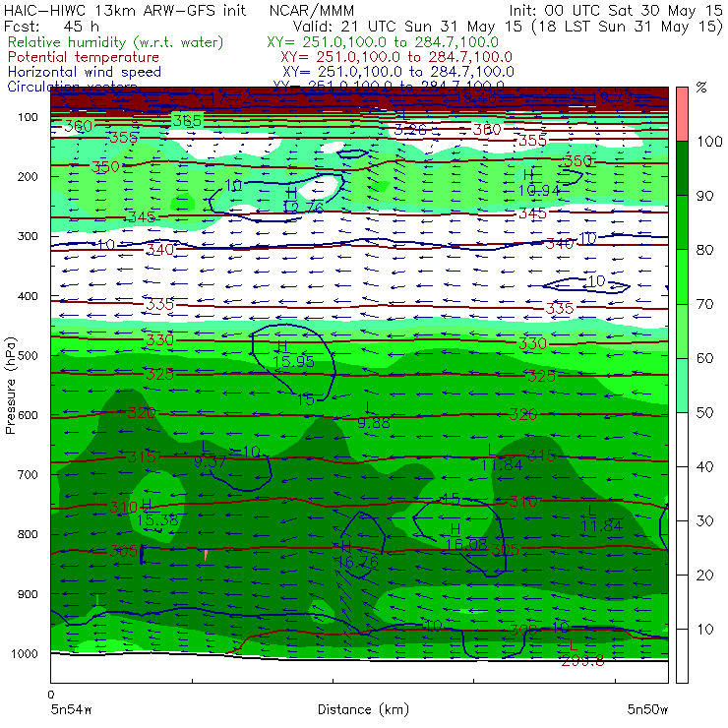The height and width of the screenshot is (728, 728).
Task: Click the red "L 299.8" theta minimum label
Action: (582, 653)
